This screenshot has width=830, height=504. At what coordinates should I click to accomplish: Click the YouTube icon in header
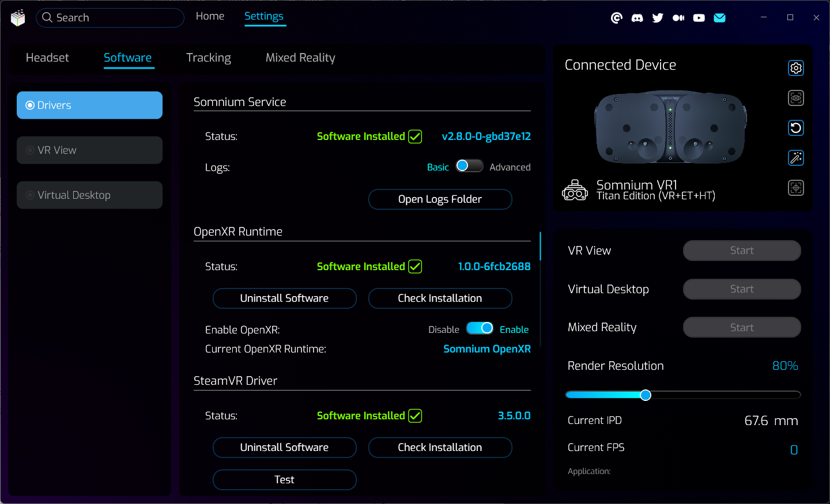point(699,18)
